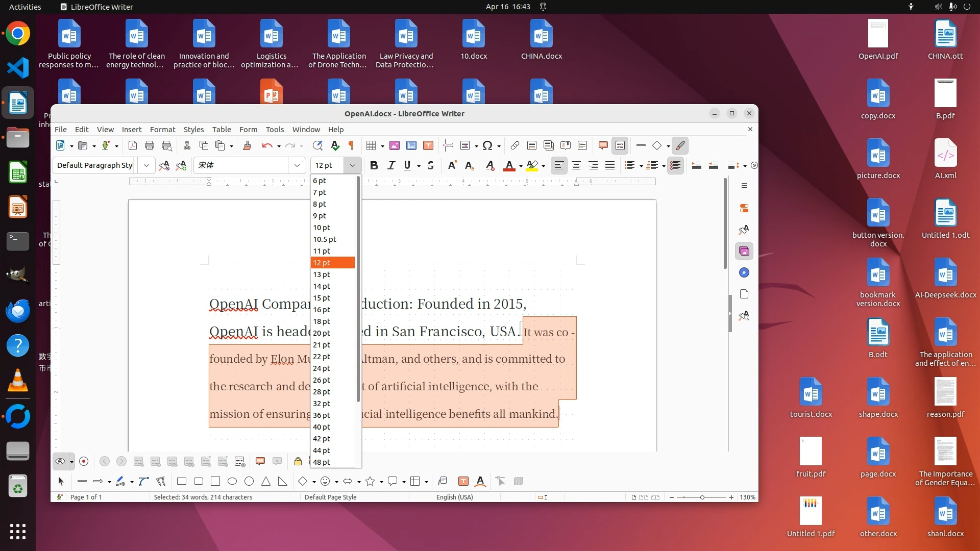980x551 pixels.
Task: Click English (USA) language in the status bar
Action: (x=454, y=497)
